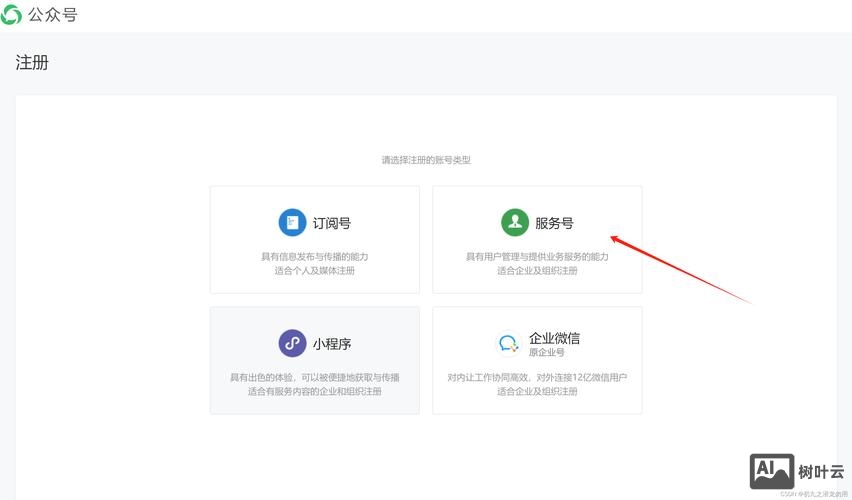
Task: Click the 订阅号 description 适合个人及媒体注册
Action: tap(314, 271)
